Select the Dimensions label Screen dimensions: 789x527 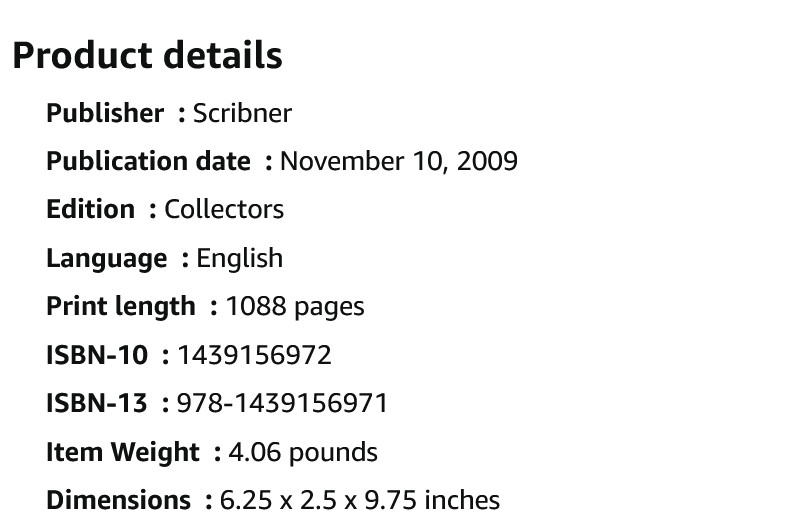coord(119,500)
